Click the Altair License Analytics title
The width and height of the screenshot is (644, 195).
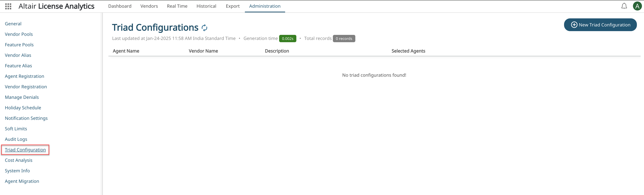tap(57, 6)
